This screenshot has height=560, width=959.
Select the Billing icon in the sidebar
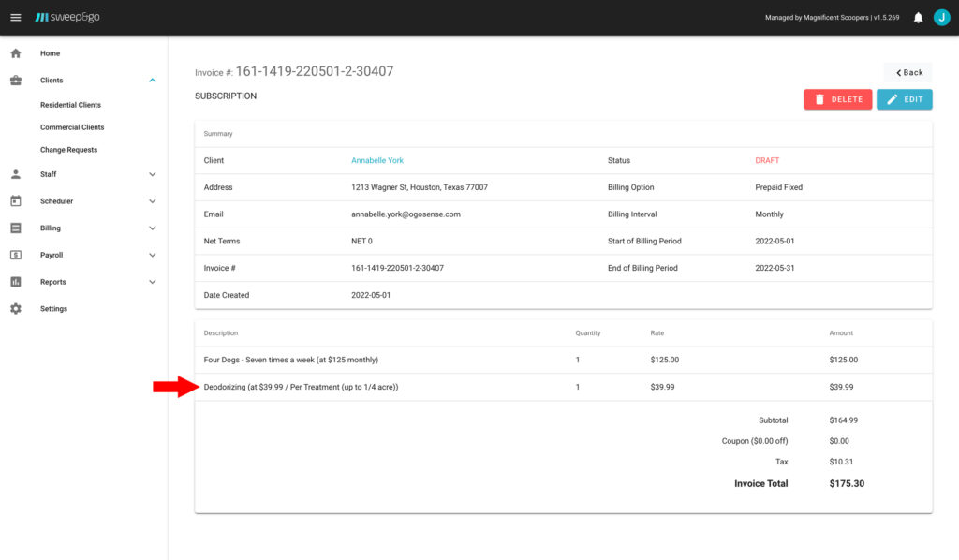tap(14, 228)
